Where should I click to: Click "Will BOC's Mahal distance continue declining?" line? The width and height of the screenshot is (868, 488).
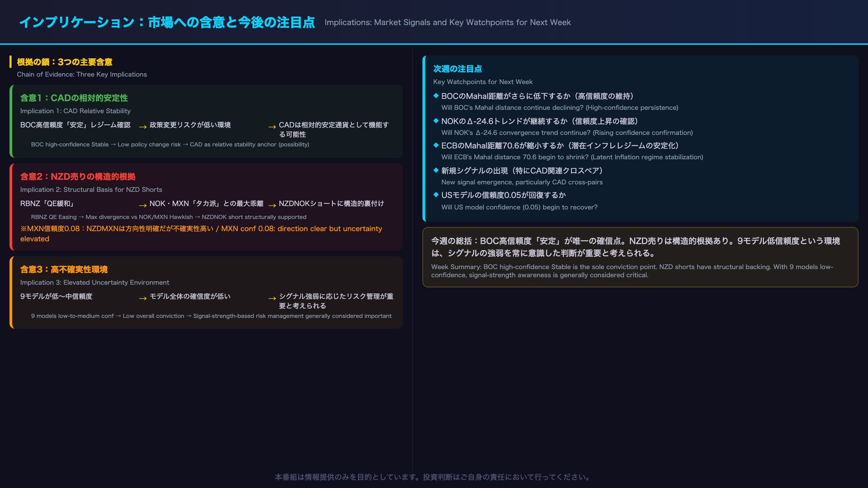pyautogui.click(x=560, y=108)
